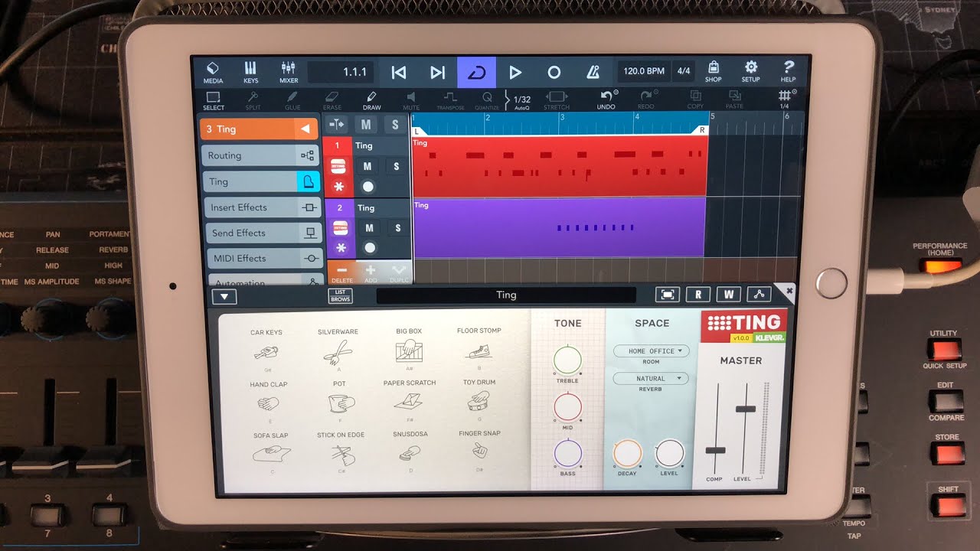The height and width of the screenshot is (551, 980).
Task: Open the Keys keyboard panel
Action: coord(250,73)
